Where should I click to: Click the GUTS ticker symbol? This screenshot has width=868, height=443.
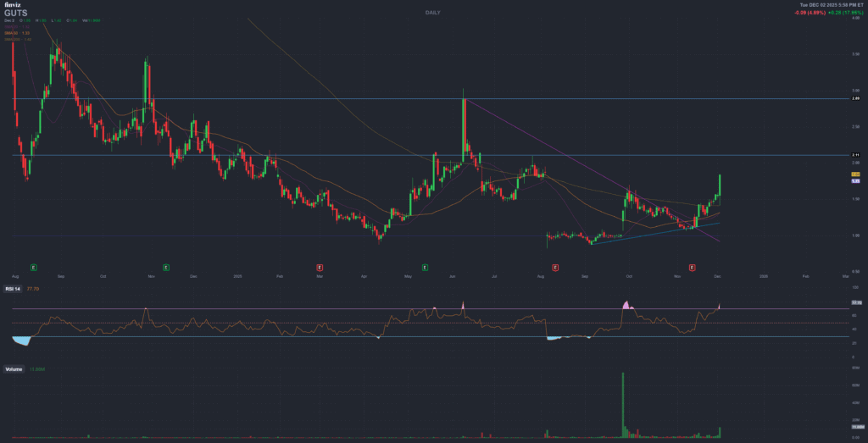[14, 13]
